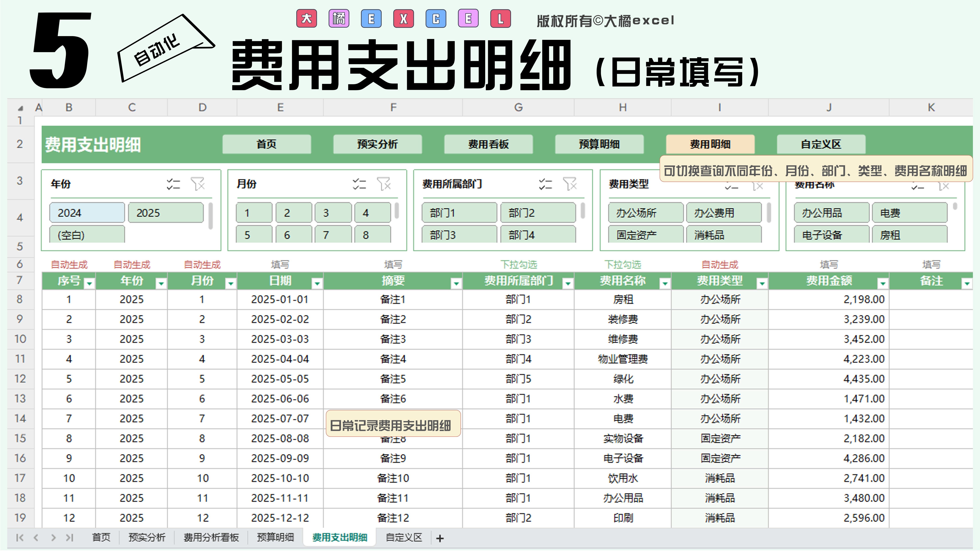Clear filter icon in 月份 slicer

[384, 184]
